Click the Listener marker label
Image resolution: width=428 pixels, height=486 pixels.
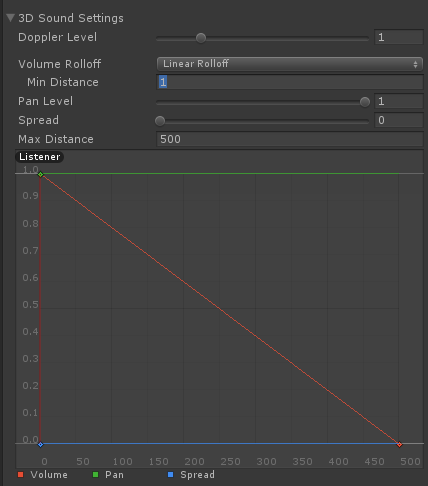tap(40, 157)
